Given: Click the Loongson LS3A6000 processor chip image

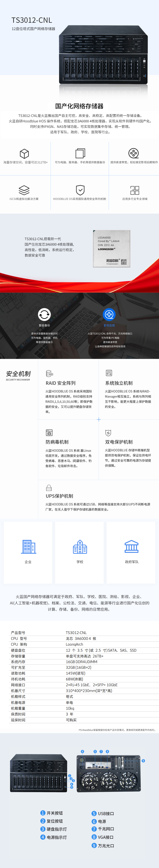Looking at the screenshot, I should (111, 249).
